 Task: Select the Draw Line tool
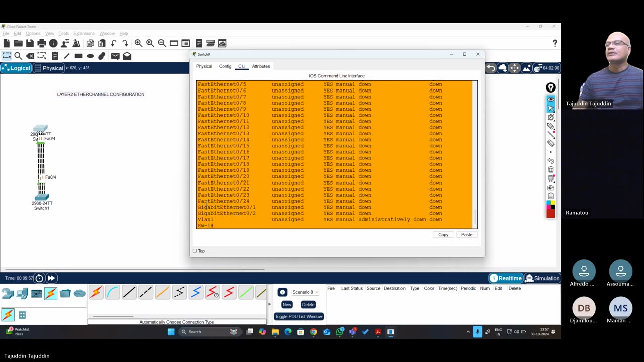[x=66, y=56]
